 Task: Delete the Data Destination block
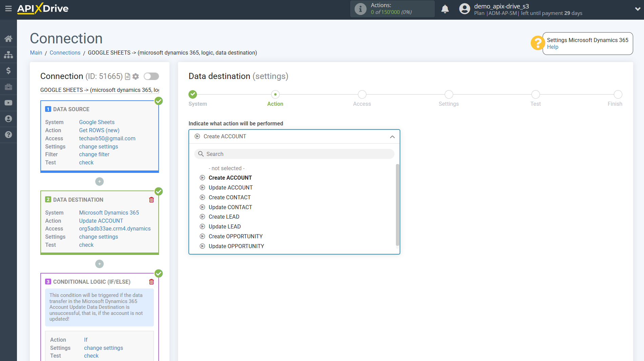coord(152,200)
